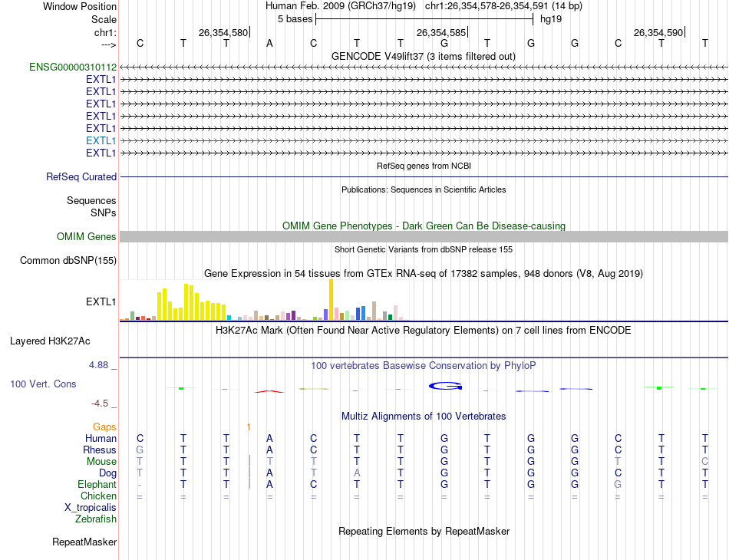Viewport: 729px width, 560px height.
Task: Click the green ENSG00000310112 transcript line
Action: tap(424, 68)
